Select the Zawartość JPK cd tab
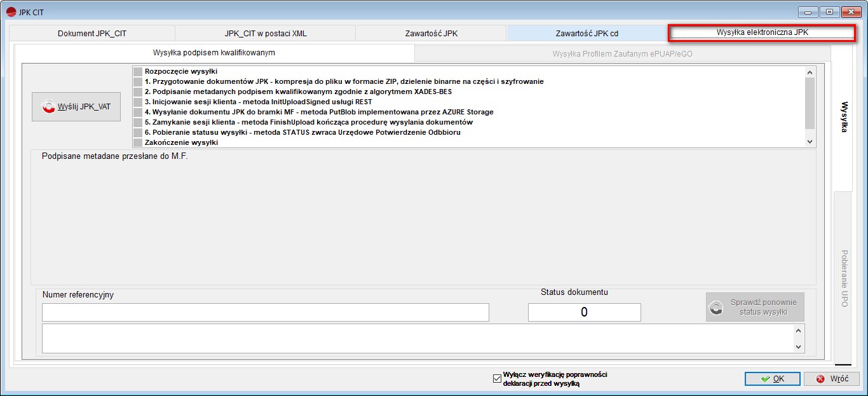This screenshot has height=396, width=868. click(x=587, y=33)
